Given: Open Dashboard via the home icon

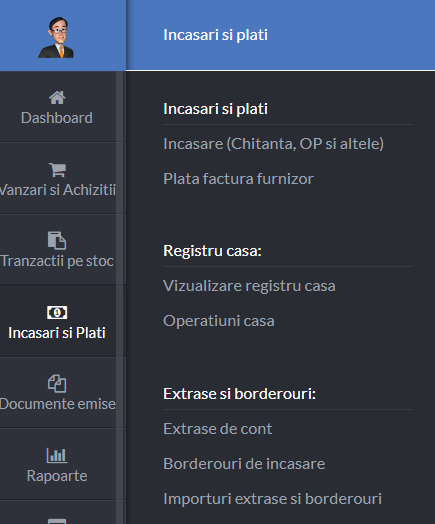Looking at the screenshot, I should click(57, 98).
